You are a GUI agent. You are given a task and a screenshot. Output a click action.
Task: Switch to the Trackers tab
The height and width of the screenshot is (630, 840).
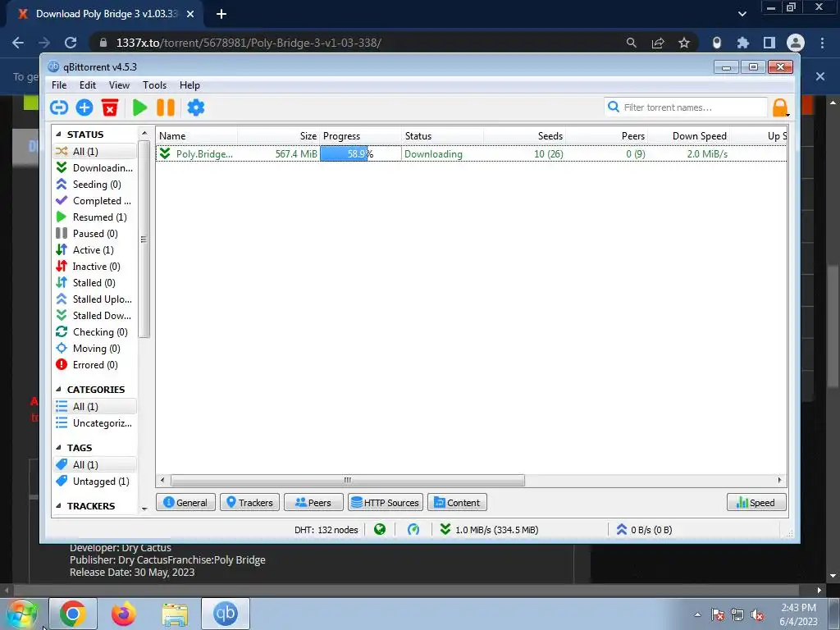tap(249, 503)
